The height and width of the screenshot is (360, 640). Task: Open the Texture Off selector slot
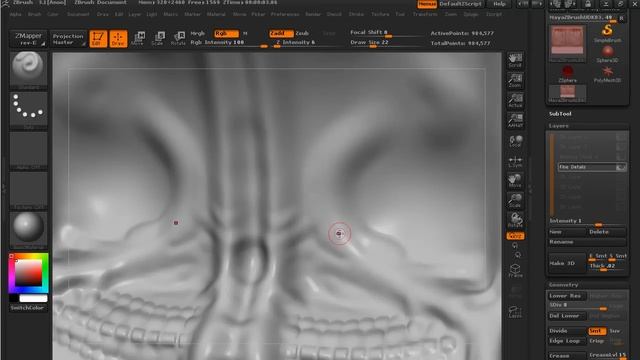click(28, 191)
